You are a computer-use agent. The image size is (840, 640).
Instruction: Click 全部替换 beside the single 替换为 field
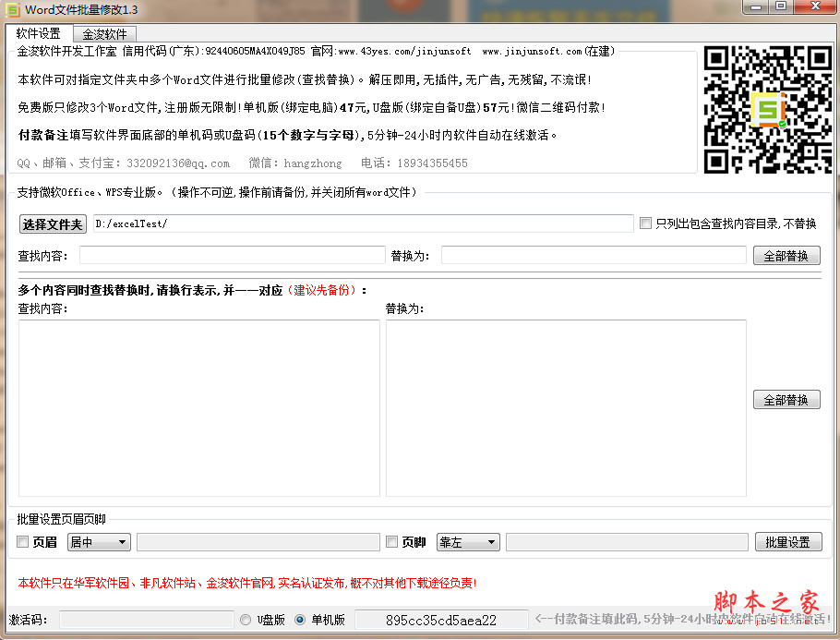pos(786,256)
